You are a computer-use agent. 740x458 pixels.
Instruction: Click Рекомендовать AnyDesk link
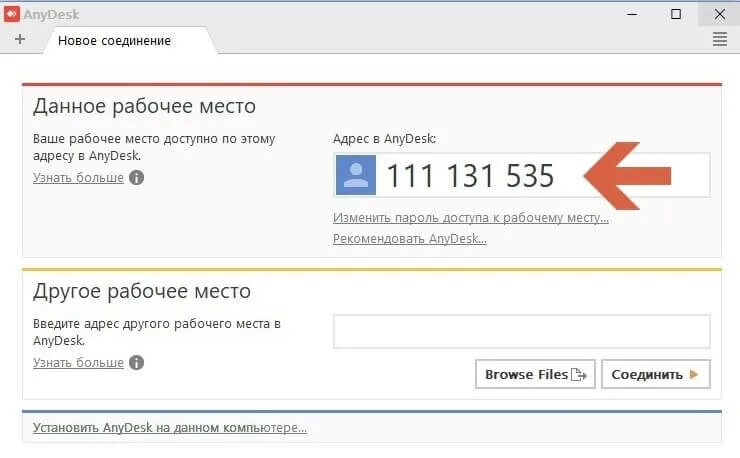[x=410, y=239]
